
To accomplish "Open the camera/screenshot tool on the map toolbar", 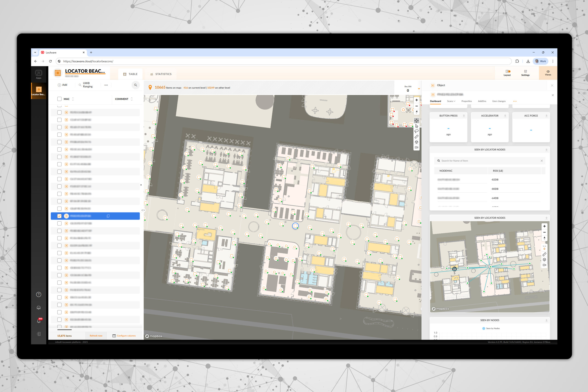I will click(416, 147).
